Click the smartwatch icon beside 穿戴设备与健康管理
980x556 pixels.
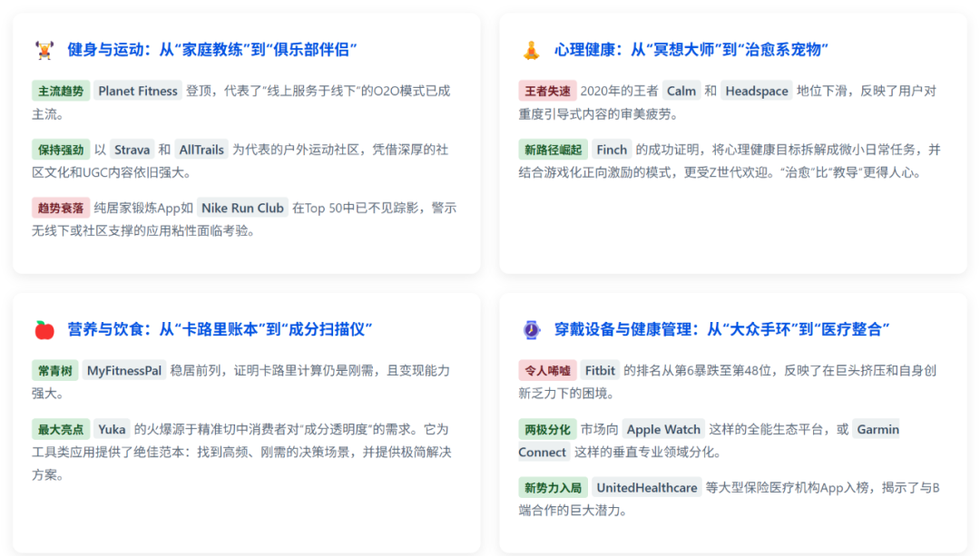pyautogui.click(x=531, y=329)
